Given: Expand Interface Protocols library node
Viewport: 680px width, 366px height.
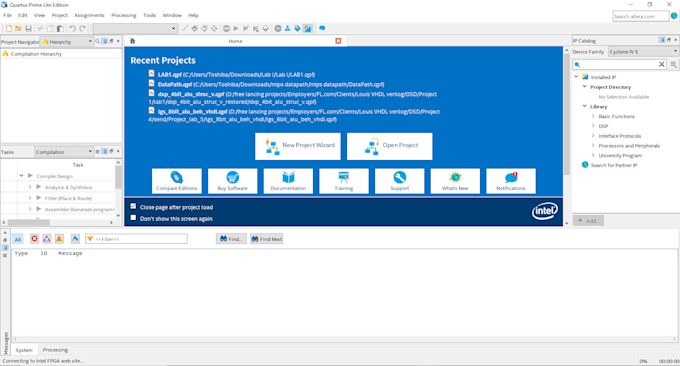Looking at the screenshot, I should pyautogui.click(x=593, y=136).
